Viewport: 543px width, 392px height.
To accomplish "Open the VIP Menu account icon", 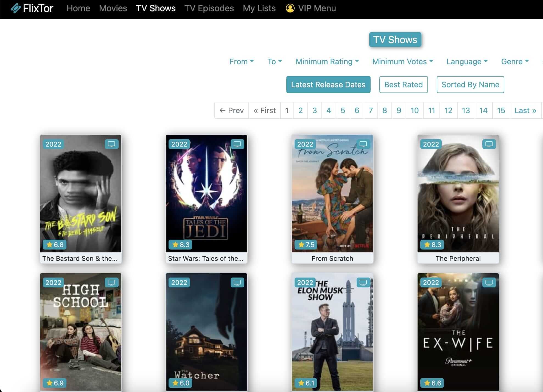I will pyautogui.click(x=290, y=8).
